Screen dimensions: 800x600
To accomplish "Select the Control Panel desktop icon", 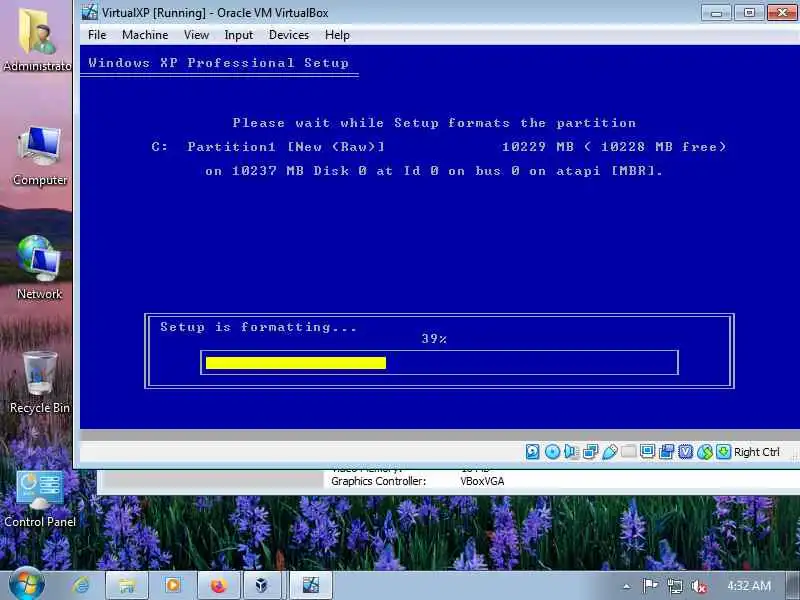I will [39, 499].
